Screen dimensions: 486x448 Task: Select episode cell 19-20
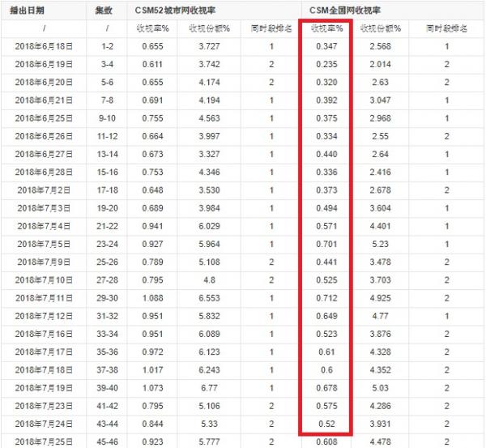(107, 208)
